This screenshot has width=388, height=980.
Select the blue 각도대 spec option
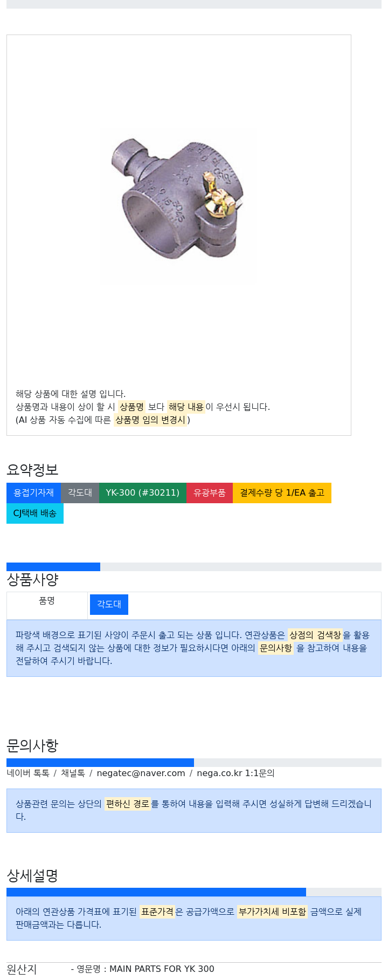[x=109, y=605]
